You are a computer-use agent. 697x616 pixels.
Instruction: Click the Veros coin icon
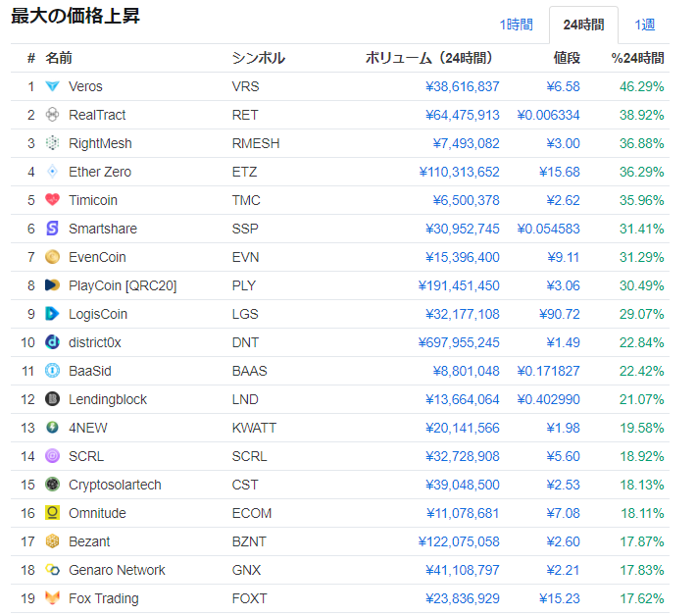point(52,86)
